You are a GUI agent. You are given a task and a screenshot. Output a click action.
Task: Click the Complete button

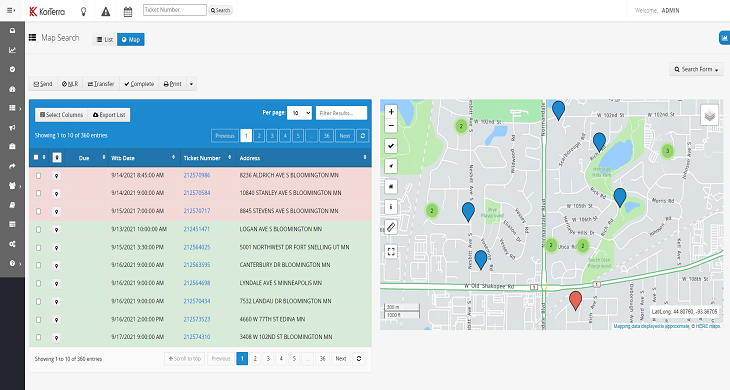[139, 84]
